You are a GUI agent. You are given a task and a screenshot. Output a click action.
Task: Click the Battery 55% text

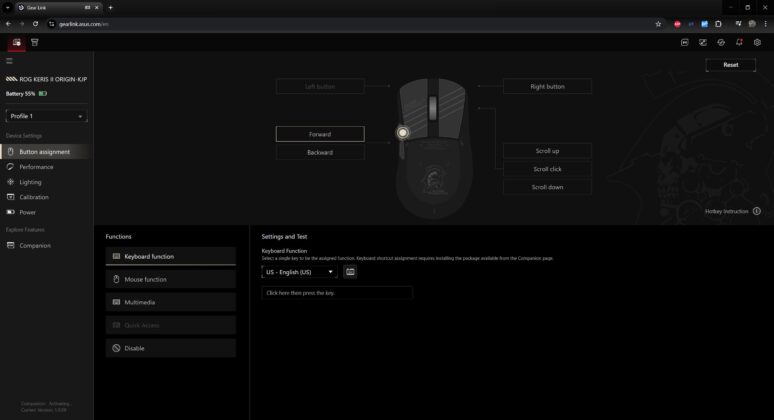(20, 94)
